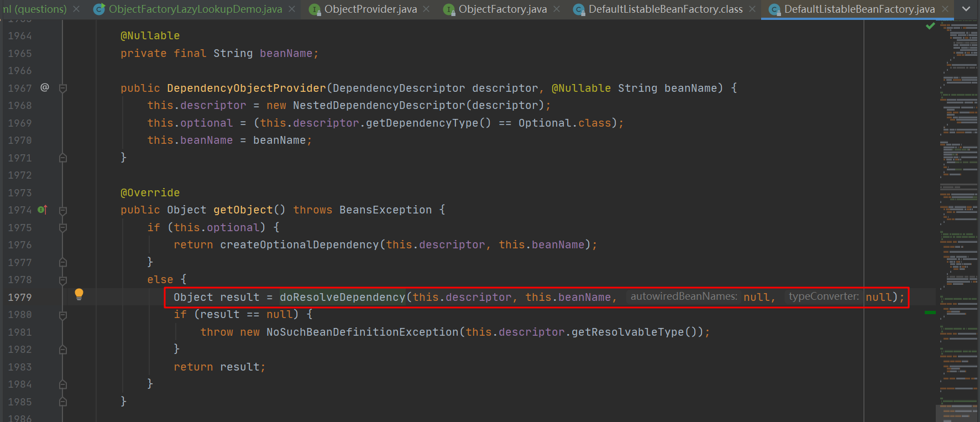The width and height of the screenshot is (980, 422).
Task: Click fold end marker at line 1984
Action: tap(63, 384)
